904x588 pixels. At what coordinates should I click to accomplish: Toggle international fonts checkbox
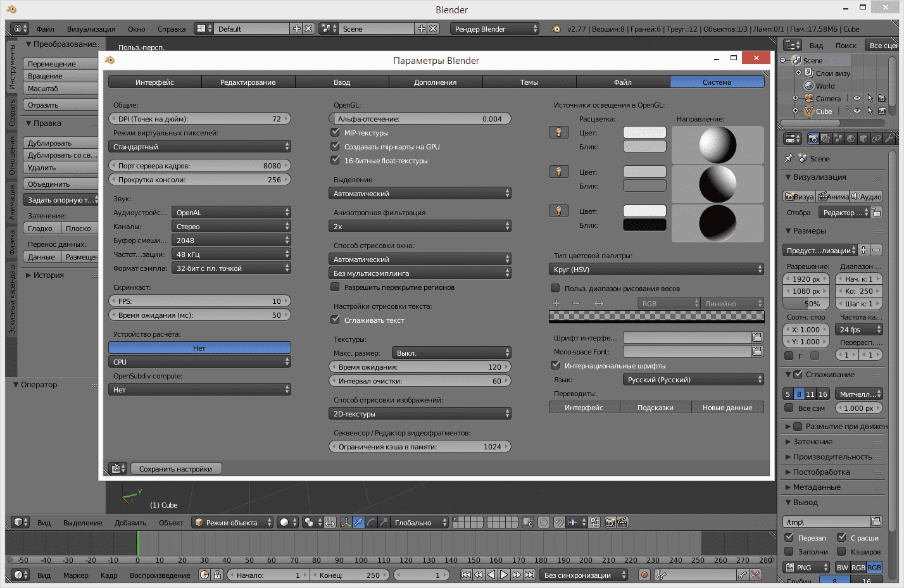[x=556, y=365]
